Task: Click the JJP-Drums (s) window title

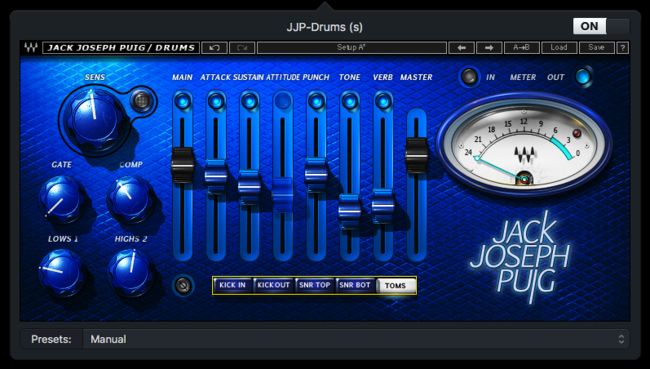Action: click(325, 27)
